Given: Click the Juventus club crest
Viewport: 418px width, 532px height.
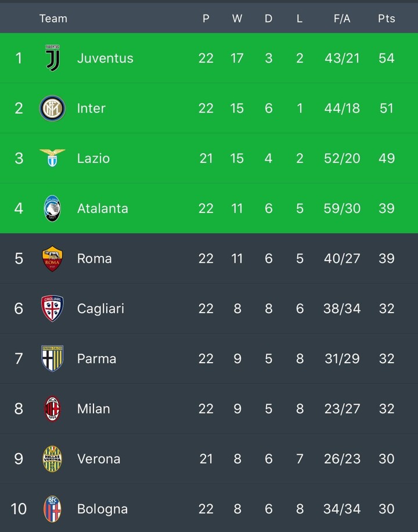Looking at the screenshot, I should [x=52, y=58].
